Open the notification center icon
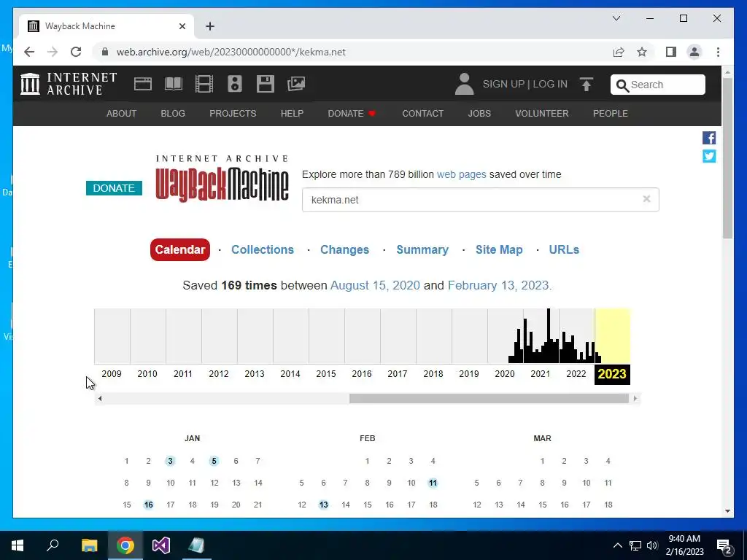 coord(724,546)
